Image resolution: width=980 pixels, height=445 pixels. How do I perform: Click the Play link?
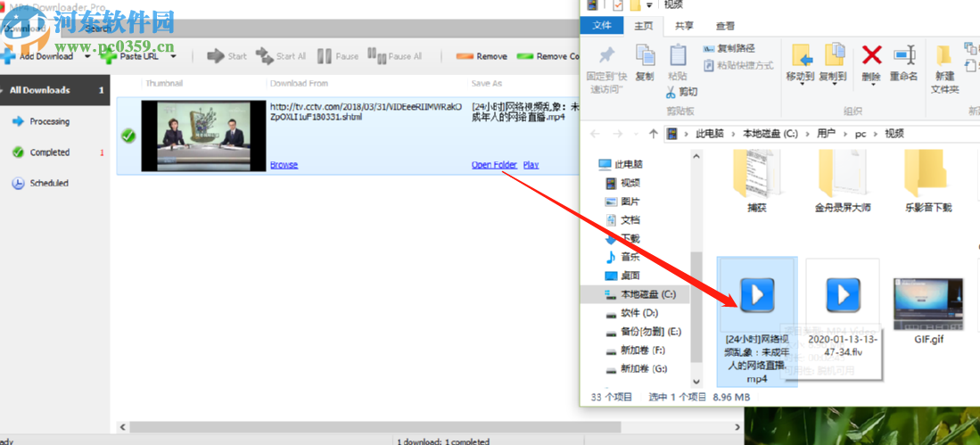tap(531, 165)
